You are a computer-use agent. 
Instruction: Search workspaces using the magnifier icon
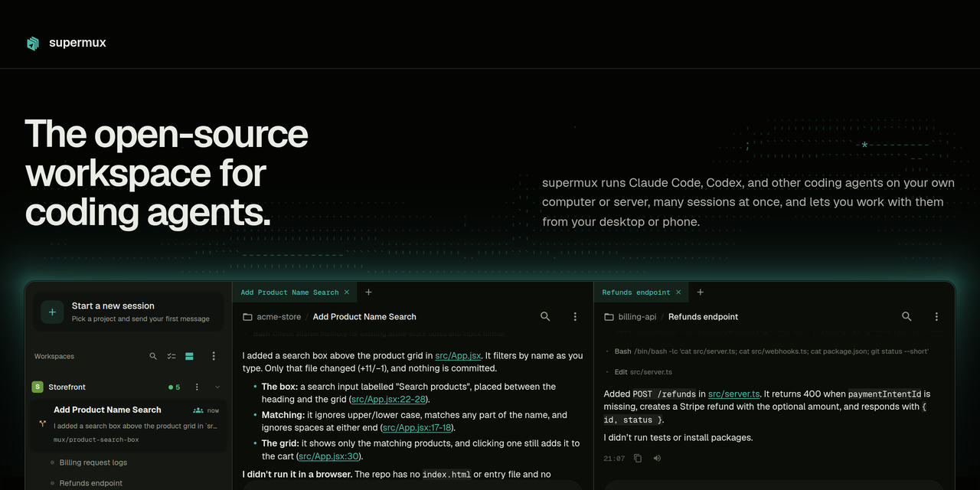click(153, 356)
